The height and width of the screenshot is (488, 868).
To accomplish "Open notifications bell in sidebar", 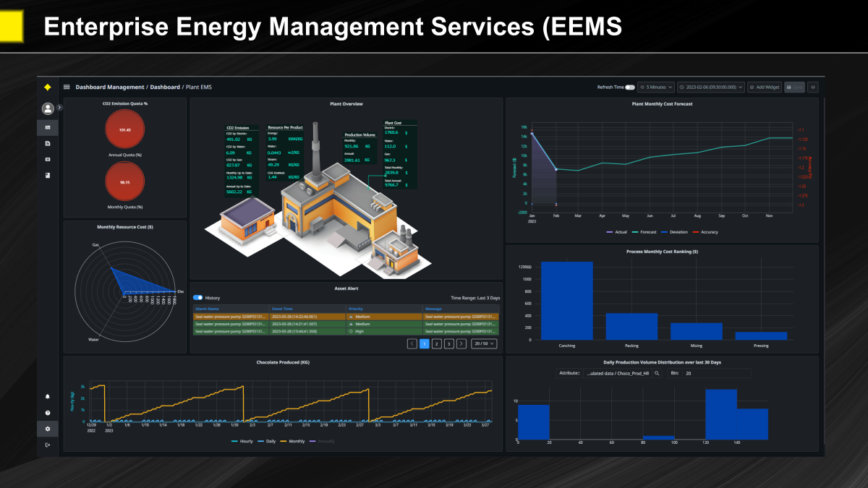I will [48, 396].
